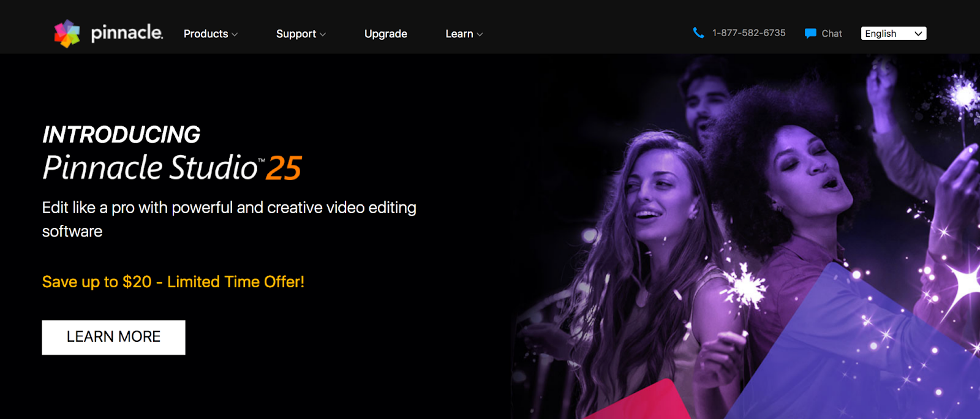Expand the Support chevron arrow
Screen dimensions: 980x419
tap(323, 35)
